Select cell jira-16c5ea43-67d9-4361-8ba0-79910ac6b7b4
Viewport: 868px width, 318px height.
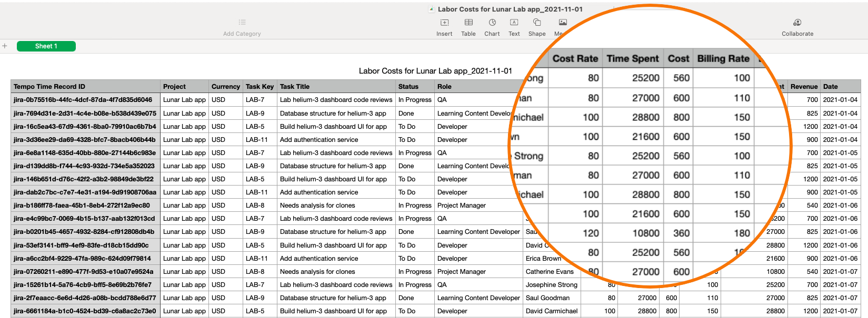[x=85, y=126]
